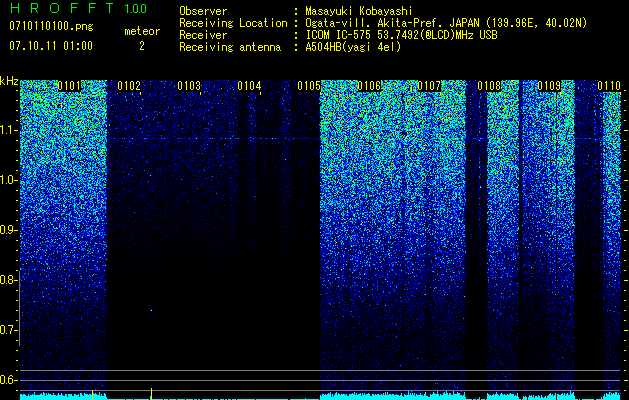
Task: Click the Receiving antenna field label
Action: pos(230,47)
